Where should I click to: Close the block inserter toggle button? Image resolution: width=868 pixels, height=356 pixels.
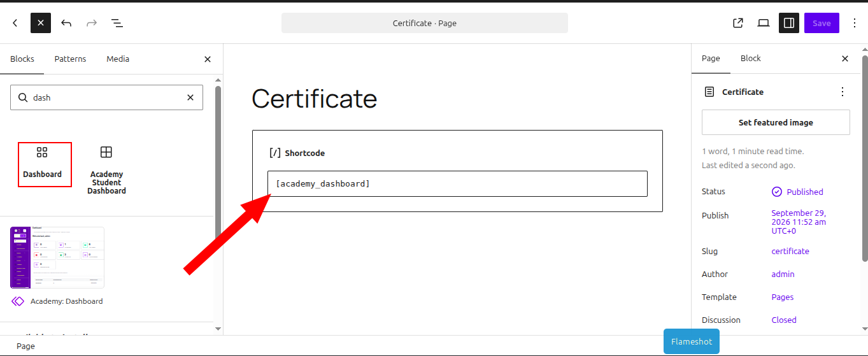pyautogui.click(x=40, y=23)
